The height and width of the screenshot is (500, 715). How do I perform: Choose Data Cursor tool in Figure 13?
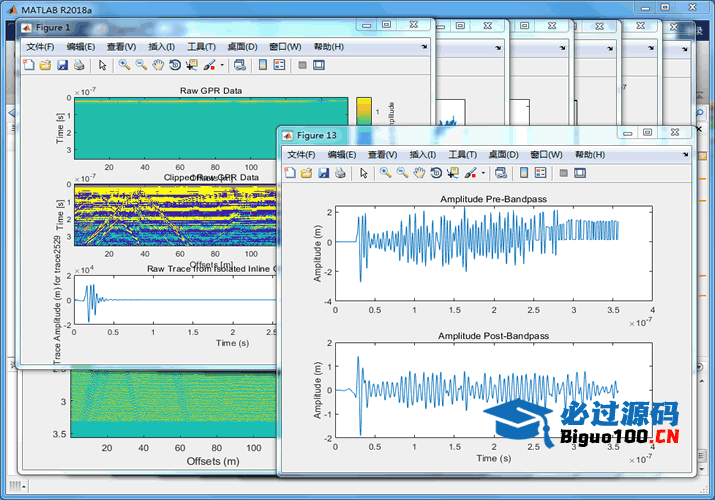pos(453,173)
